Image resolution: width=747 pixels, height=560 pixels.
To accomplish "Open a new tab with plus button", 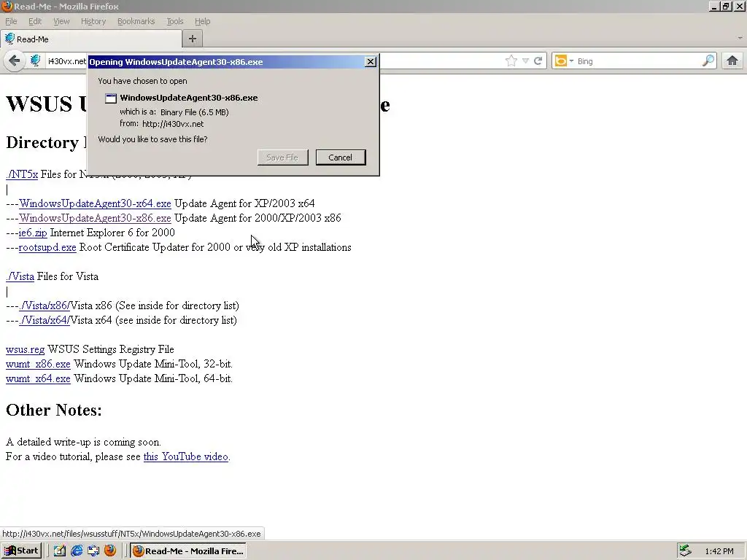I will [x=193, y=39].
